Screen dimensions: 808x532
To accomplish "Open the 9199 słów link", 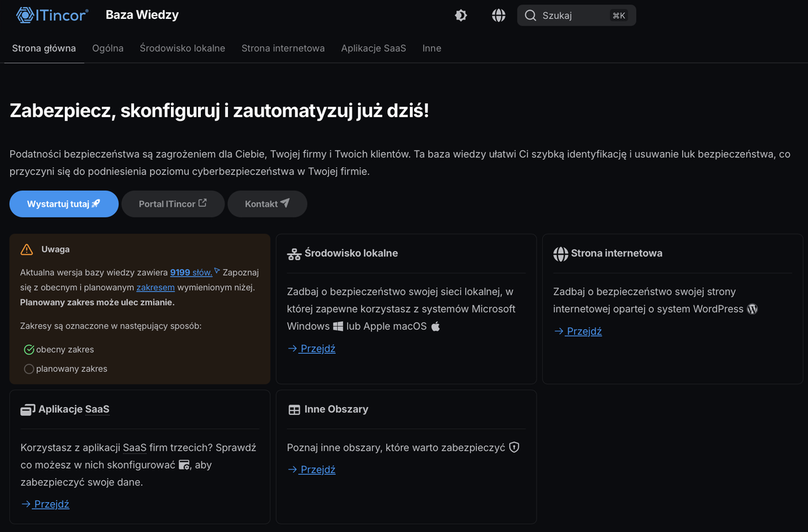I will (191, 272).
